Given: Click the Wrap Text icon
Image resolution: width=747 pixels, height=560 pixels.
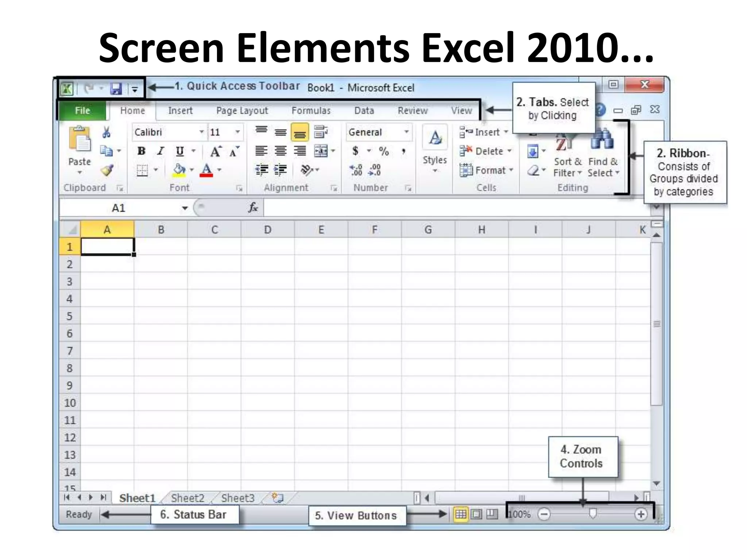Looking at the screenshot, I should (321, 132).
